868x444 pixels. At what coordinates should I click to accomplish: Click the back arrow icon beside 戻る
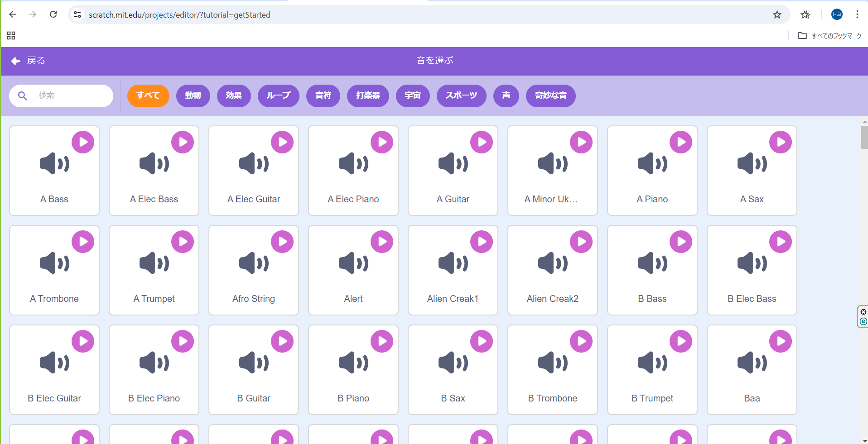[16, 61]
